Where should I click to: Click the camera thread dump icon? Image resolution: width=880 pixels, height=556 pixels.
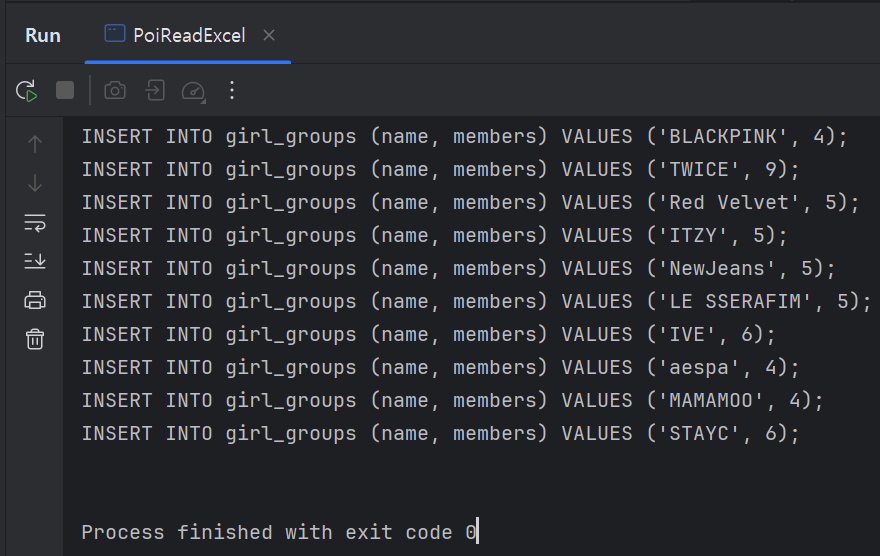[x=115, y=90]
